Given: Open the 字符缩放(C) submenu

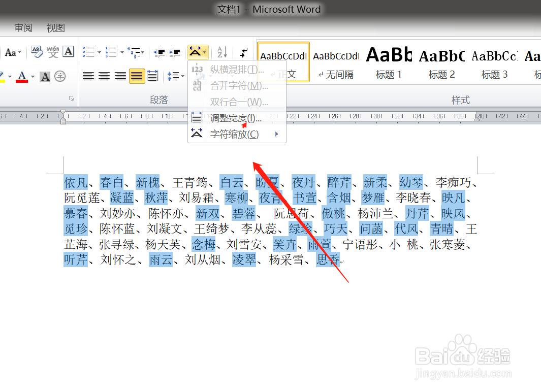Looking at the screenshot, I should point(237,134).
